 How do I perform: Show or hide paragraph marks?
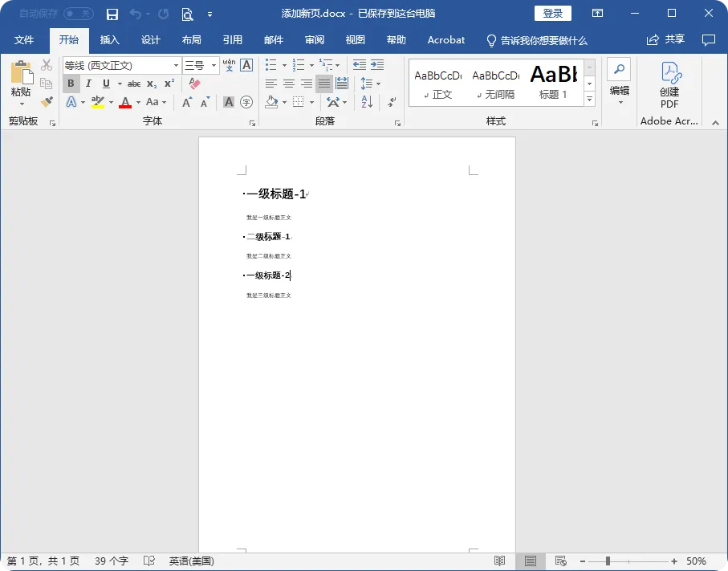pos(392,102)
